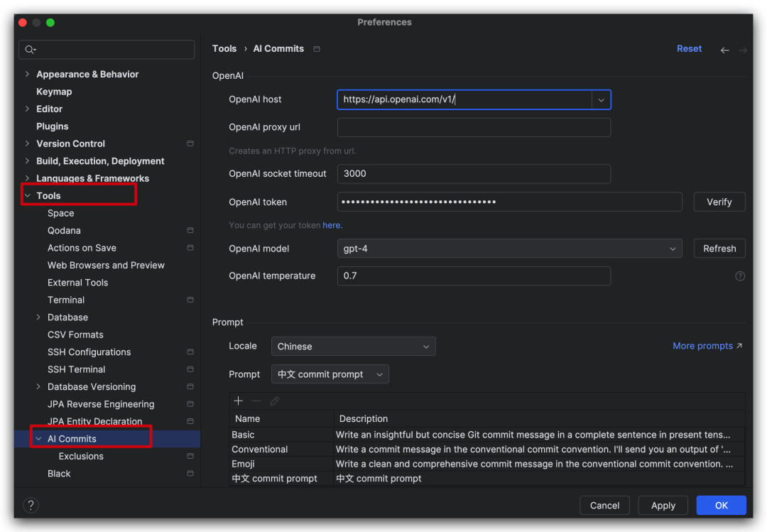Expand the Version Control section
This screenshot has height=532, width=767.
[x=28, y=143]
